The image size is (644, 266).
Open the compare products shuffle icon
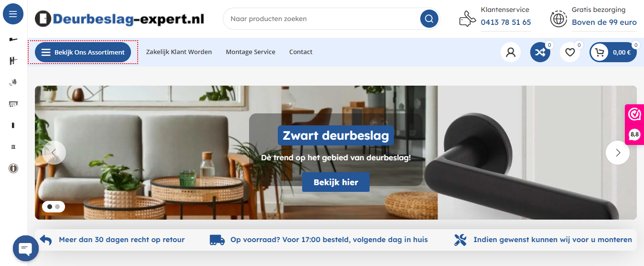pyautogui.click(x=540, y=52)
